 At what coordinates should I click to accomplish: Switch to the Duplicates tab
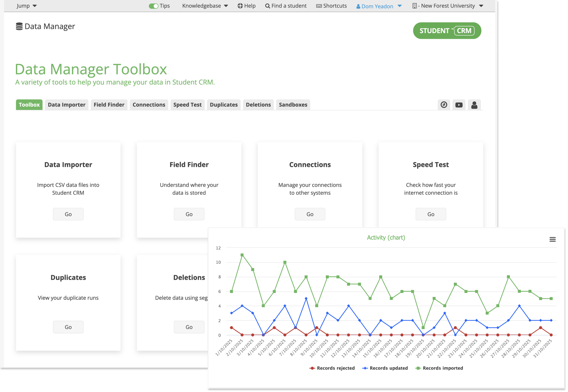click(x=224, y=105)
